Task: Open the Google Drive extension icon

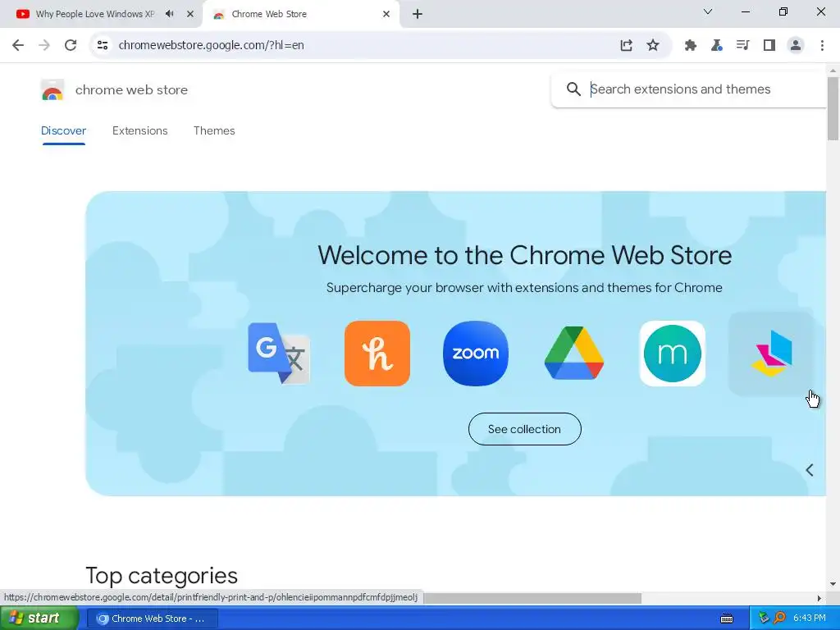Action: [573, 354]
